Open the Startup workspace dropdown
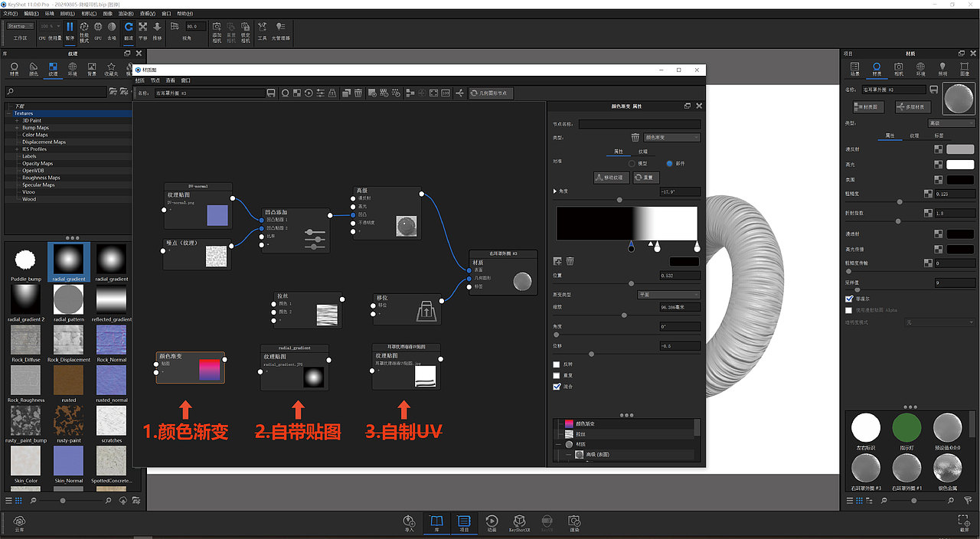 point(20,26)
